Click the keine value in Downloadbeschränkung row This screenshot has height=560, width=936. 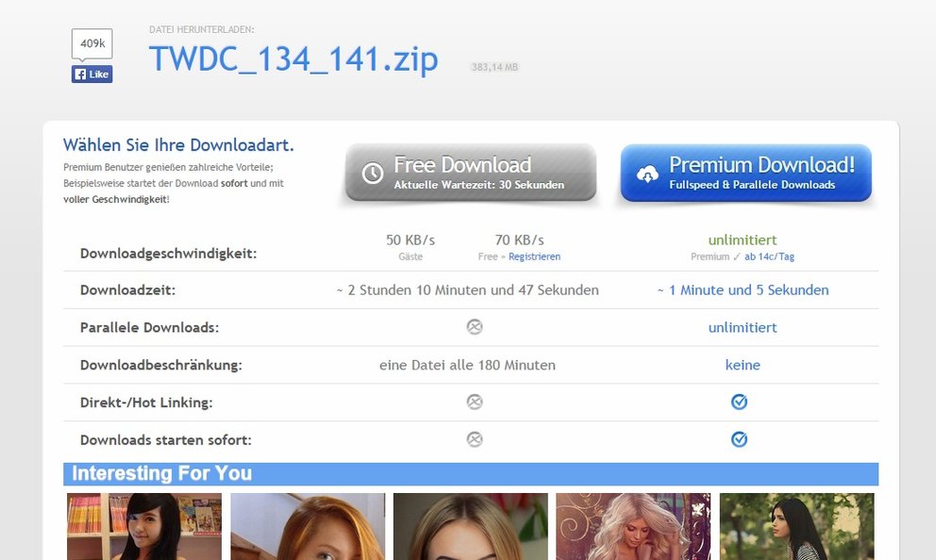point(743,365)
